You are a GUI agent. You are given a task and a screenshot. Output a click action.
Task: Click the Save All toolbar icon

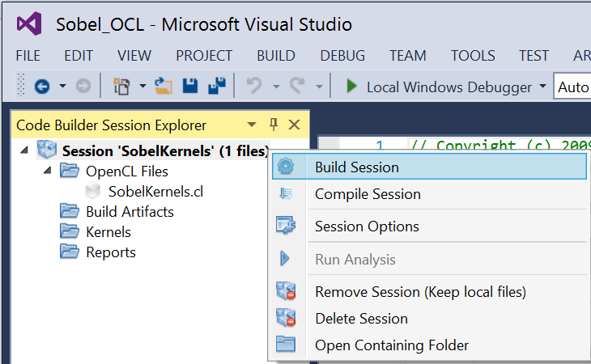click(216, 87)
